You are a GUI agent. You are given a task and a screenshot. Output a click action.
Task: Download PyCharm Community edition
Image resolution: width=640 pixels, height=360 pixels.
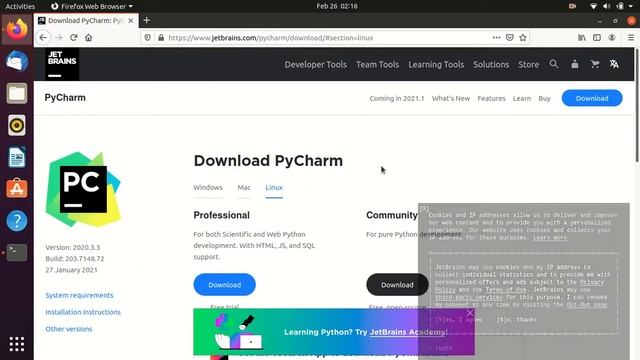click(397, 284)
